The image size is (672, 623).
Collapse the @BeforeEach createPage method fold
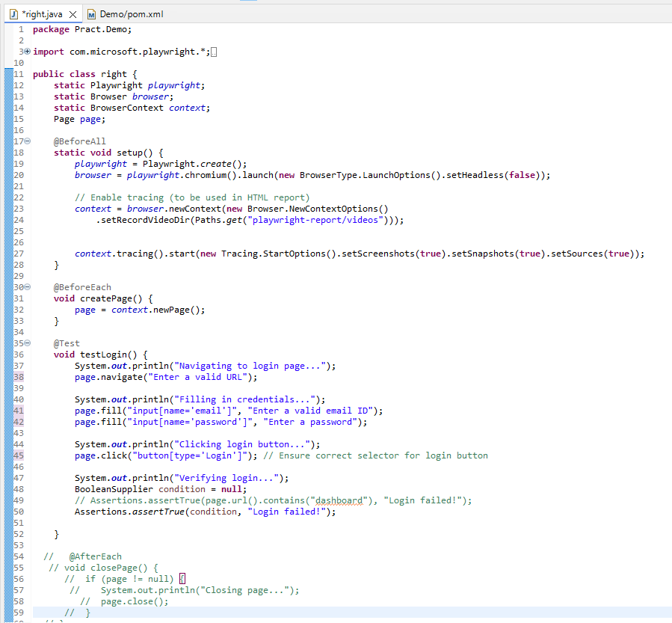tap(28, 287)
